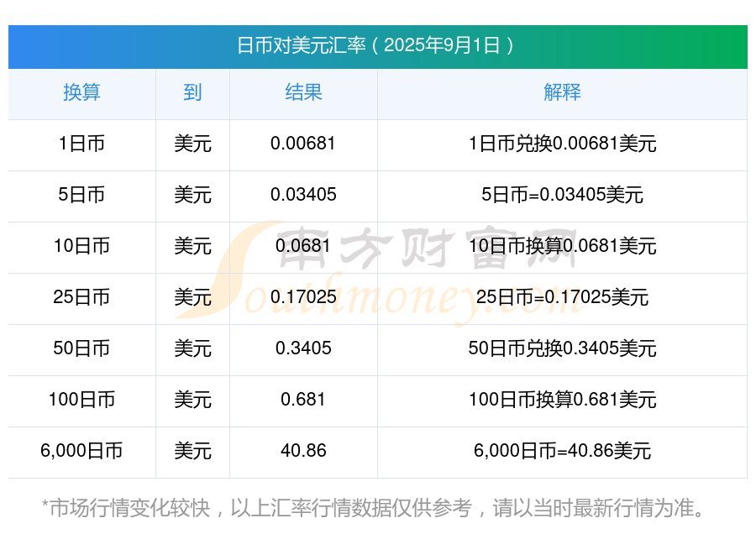Select the '结果' column header
This screenshot has height=534, width=756.
(x=303, y=92)
